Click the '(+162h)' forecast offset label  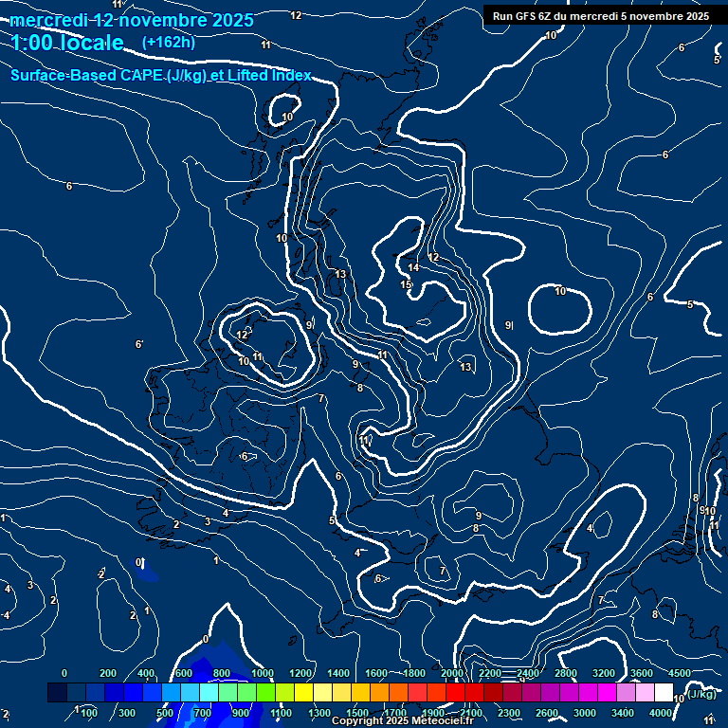coord(169,43)
